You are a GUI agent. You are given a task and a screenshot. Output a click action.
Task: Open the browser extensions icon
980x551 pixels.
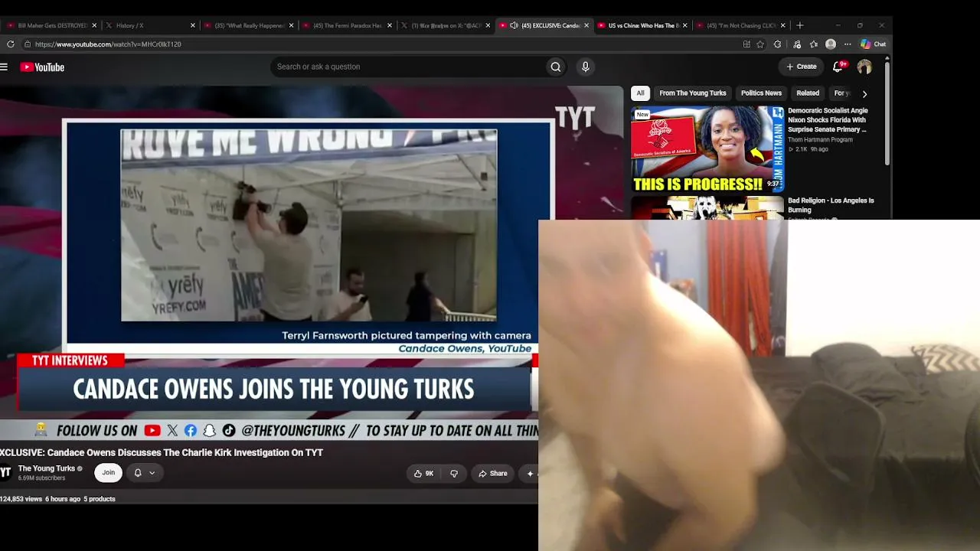(x=778, y=44)
